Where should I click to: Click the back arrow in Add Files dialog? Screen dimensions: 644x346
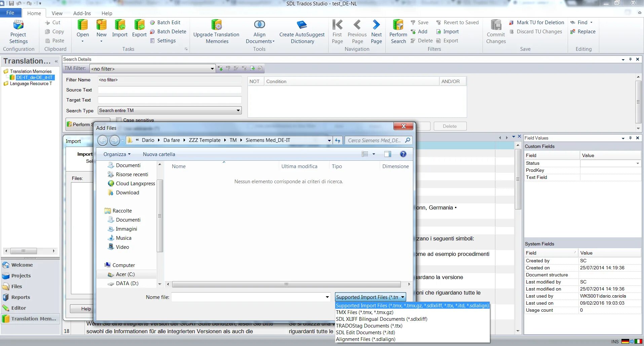pos(103,140)
